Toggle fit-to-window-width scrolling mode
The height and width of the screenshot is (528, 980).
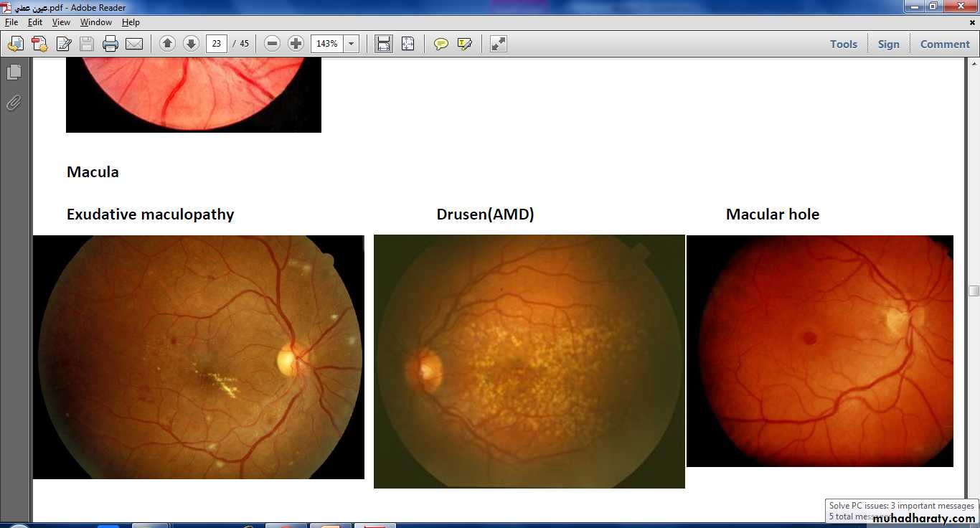pos(384,44)
